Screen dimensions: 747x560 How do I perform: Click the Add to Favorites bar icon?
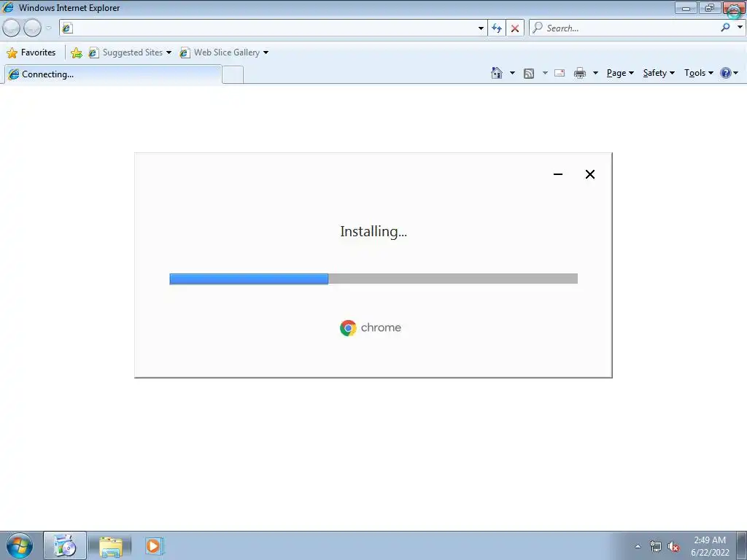pos(76,52)
